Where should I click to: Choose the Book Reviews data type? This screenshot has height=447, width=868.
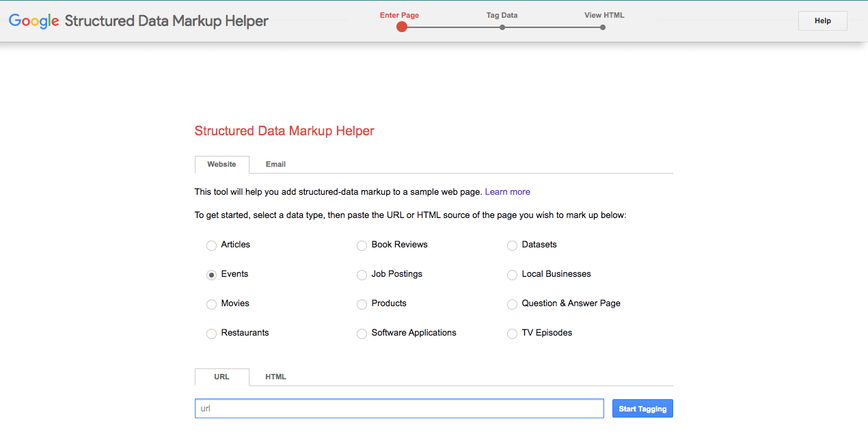click(362, 245)
